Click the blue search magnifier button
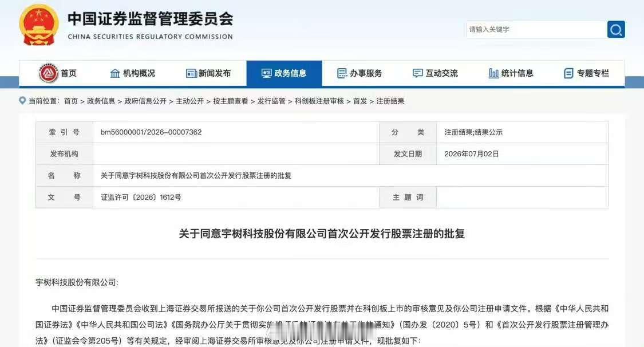This screenshot has height=347, width=644. pos(616,29)
